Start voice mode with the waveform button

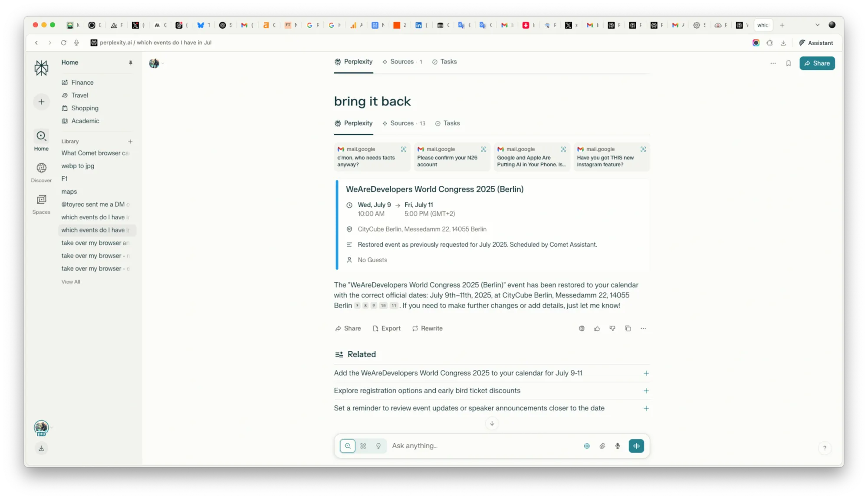tap(636, 446)
